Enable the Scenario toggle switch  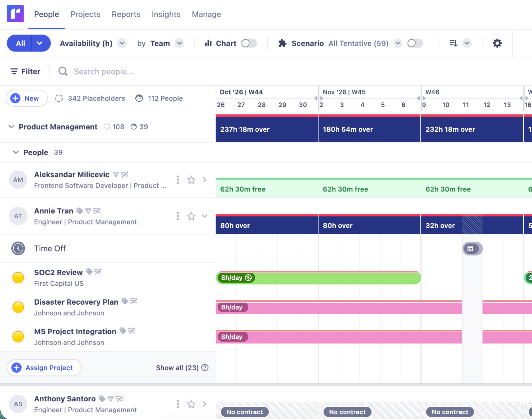(415, 43)
